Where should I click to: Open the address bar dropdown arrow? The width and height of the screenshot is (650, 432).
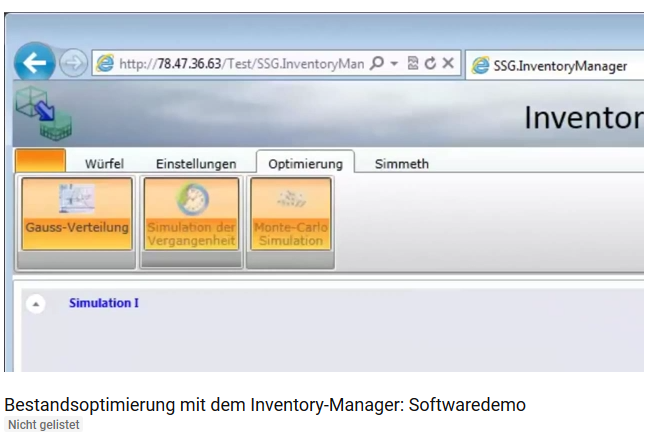pyautogui.click(x=394, y=64)
